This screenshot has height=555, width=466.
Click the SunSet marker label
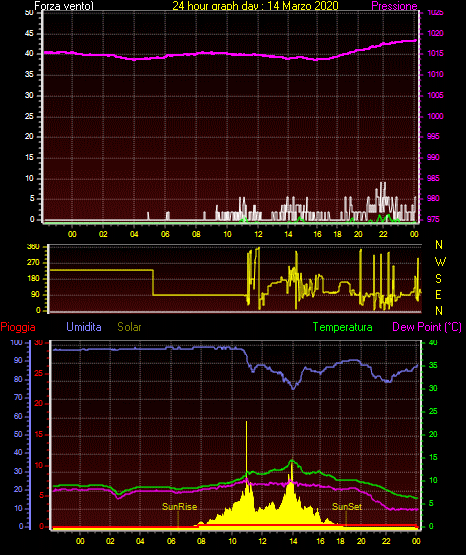[x=347, y=507]
